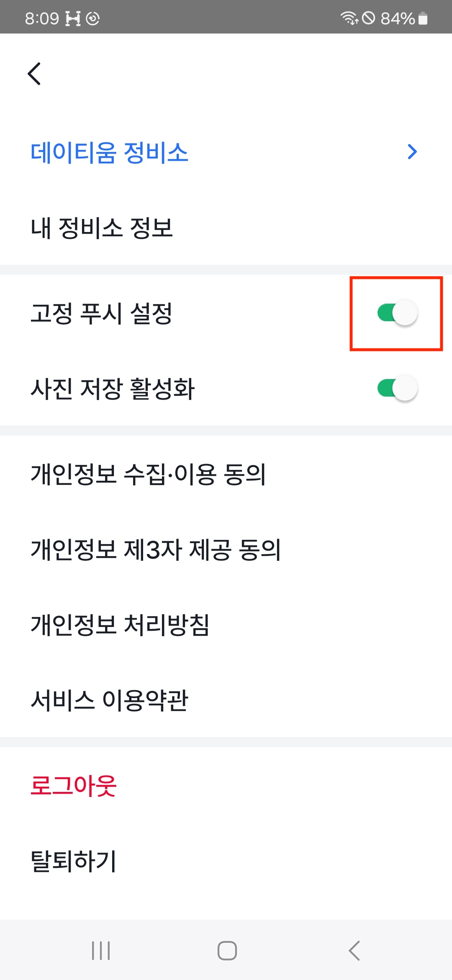
Task: Tap 로그아웃 to log out
Action: click(73, 786)
